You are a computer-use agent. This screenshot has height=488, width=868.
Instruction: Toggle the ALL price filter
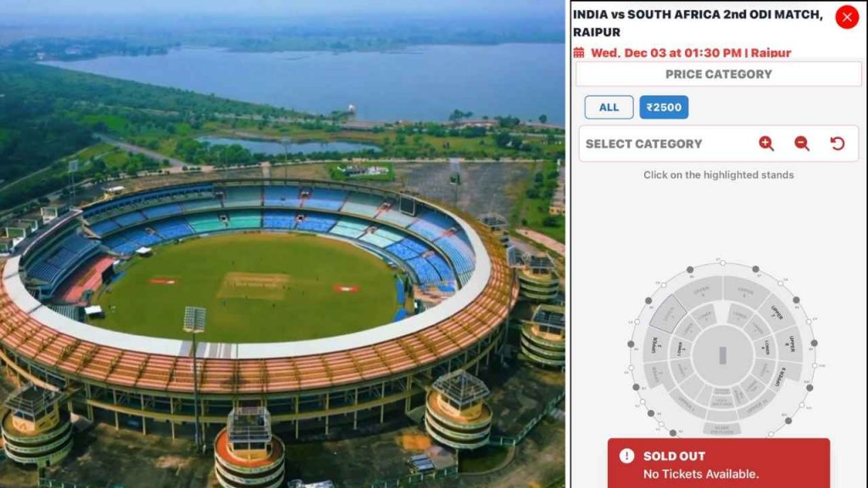[x=609, y=107]
